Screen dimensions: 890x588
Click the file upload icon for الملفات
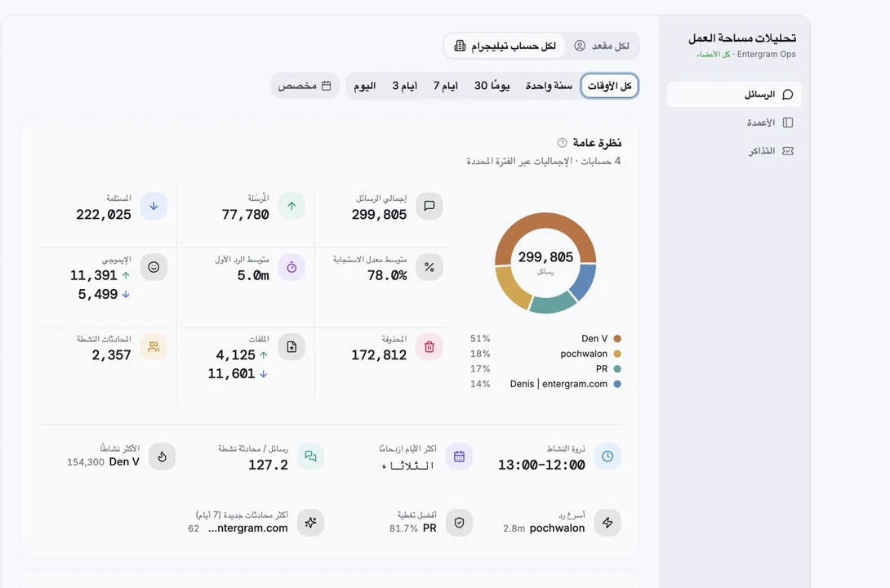[291, 347]
